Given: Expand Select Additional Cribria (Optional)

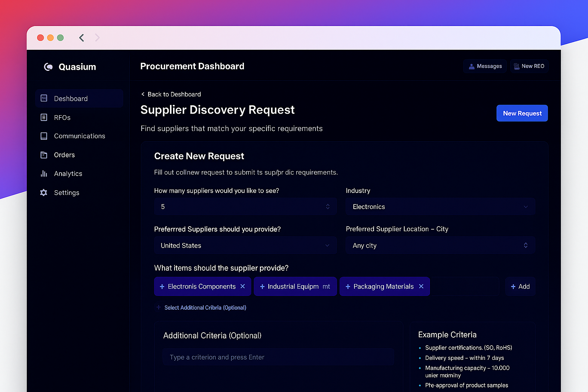Looking at the screenshot, I should [201, 307].
